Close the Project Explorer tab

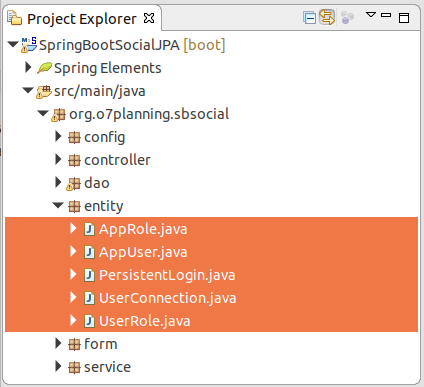coord(149,18)
